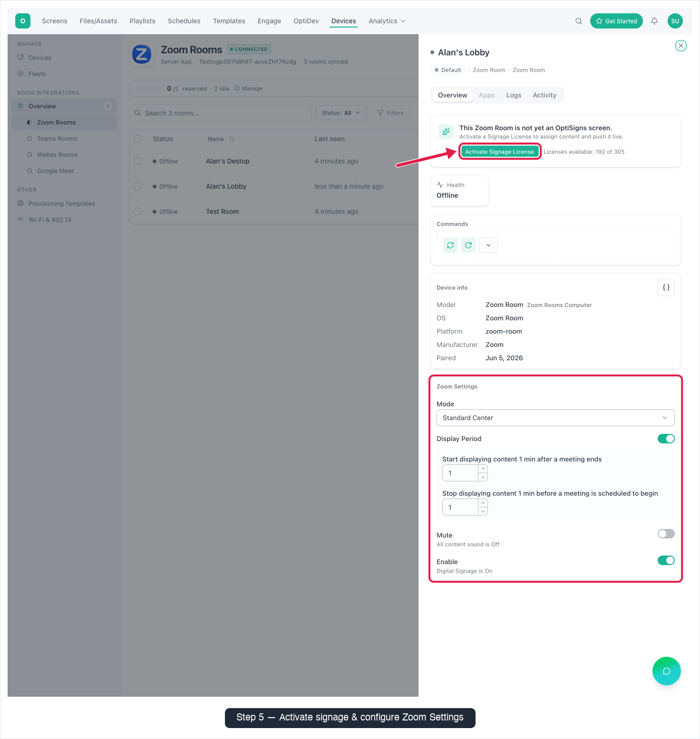Toggle the Mute switch
The width and height of the screenshot is (700, 739).
[666, 534]
